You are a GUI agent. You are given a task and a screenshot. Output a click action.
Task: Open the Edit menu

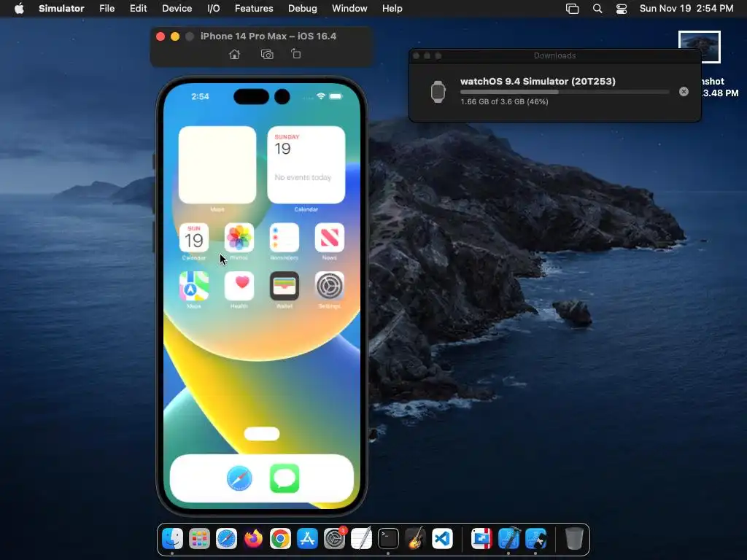138,9
